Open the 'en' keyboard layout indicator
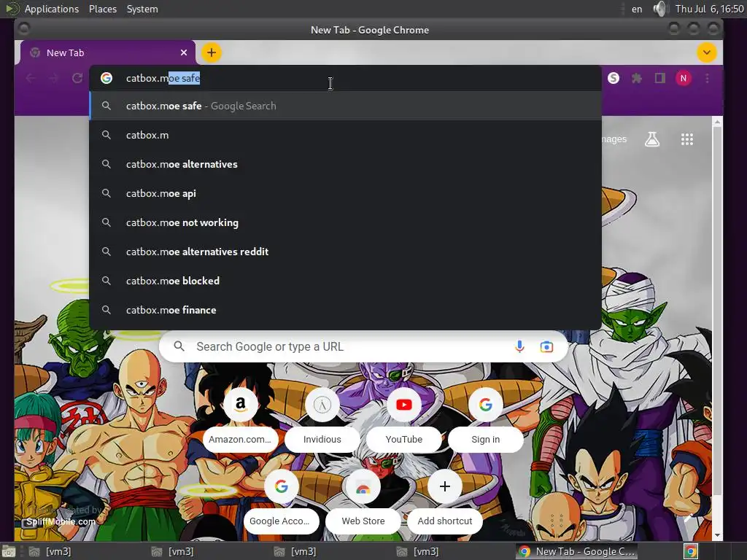The height and width of the screenshot is (560, 747). 636,9
